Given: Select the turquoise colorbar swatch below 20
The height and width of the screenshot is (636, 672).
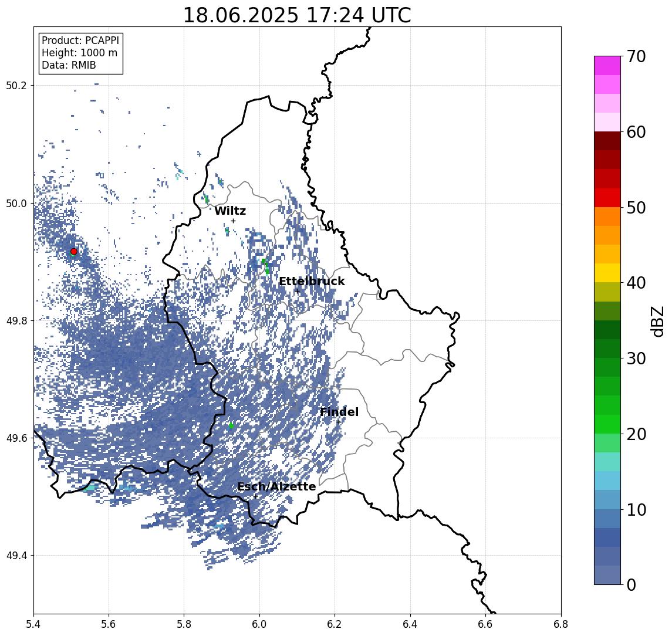Looking at the screenshot, I should tap(607, 462).
